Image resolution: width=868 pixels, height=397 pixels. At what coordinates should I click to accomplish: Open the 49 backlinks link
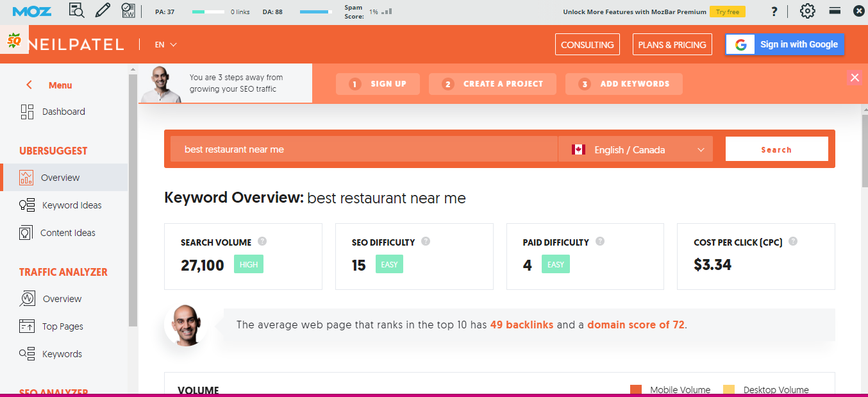(x=522, y=325)
